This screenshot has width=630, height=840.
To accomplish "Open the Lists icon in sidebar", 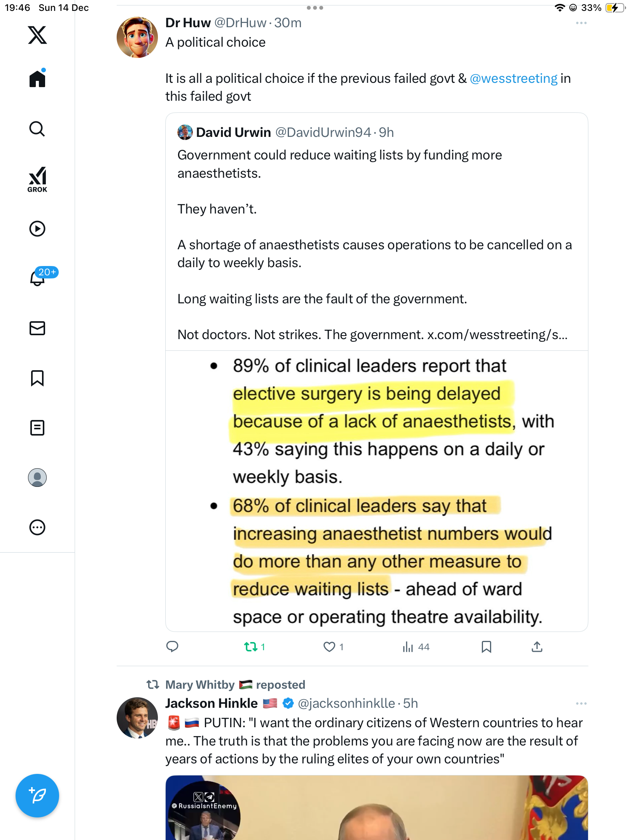I will 37,428.
